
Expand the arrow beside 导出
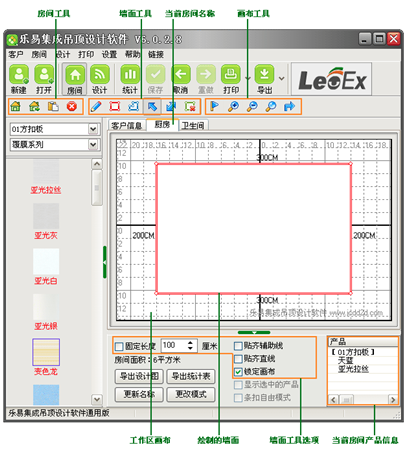tap(282, 79)
